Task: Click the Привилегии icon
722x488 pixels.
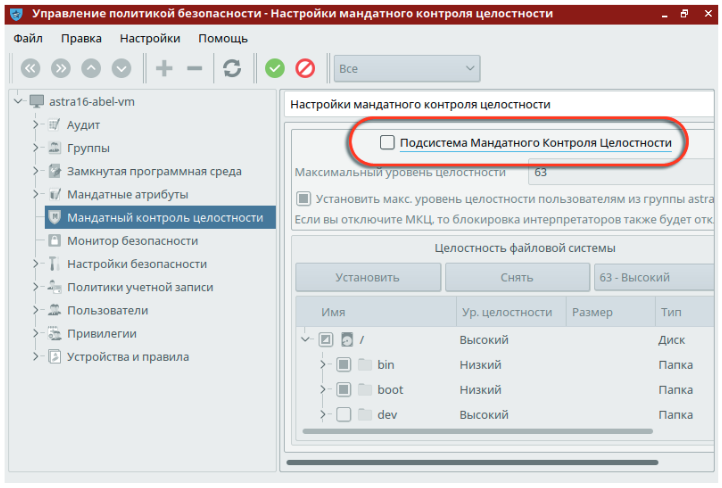Action: (x=54, y=333)
